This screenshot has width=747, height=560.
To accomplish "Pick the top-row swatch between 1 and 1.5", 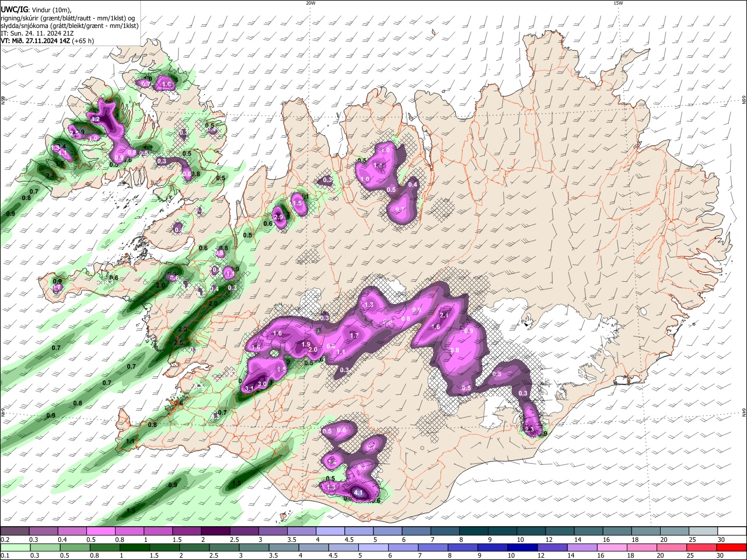I will click(x=158, y=531).
